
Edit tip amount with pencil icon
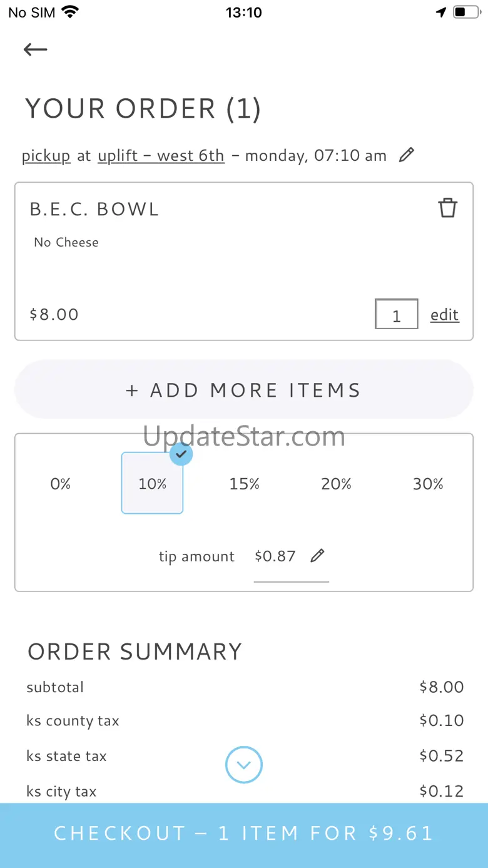[x=318, y=555]
